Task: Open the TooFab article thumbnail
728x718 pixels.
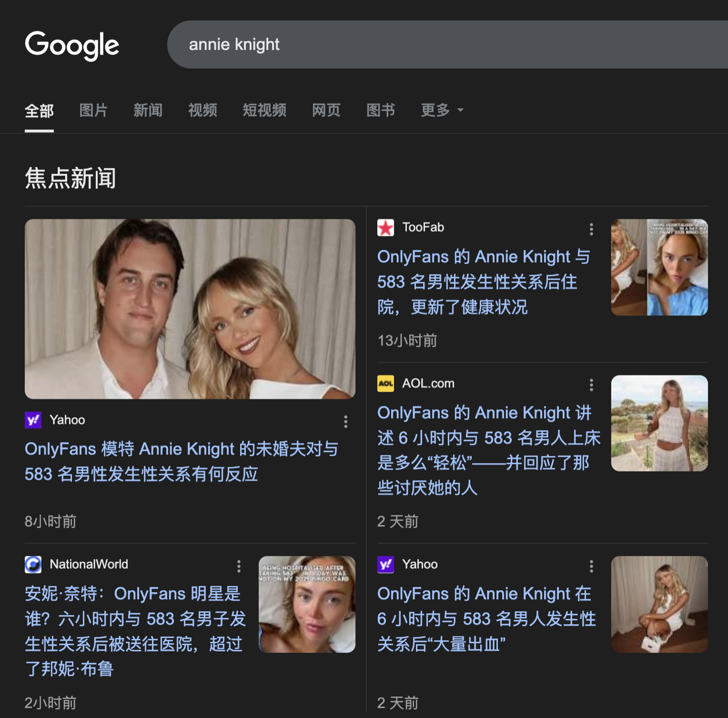Action: pyautogui.click(x=659, y=267)
